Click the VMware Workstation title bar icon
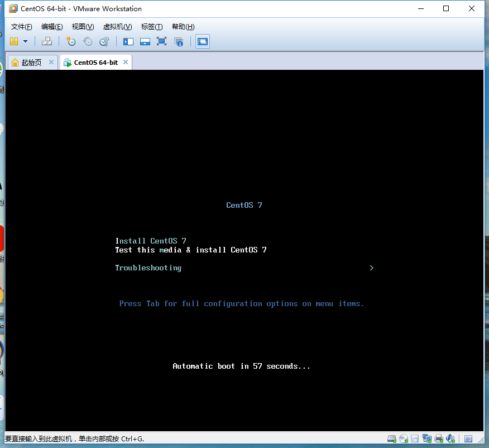Image resolution: width=489 pixels, height=448 pixels. click(13, 9)
